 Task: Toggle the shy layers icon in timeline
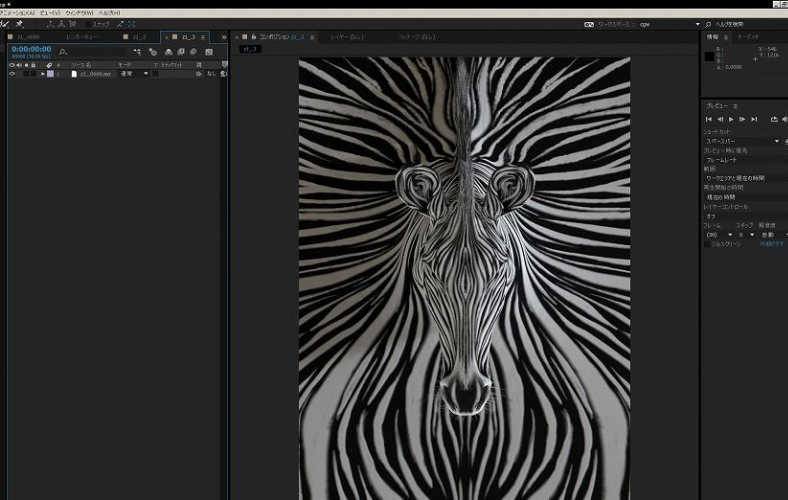click(168, 52)
